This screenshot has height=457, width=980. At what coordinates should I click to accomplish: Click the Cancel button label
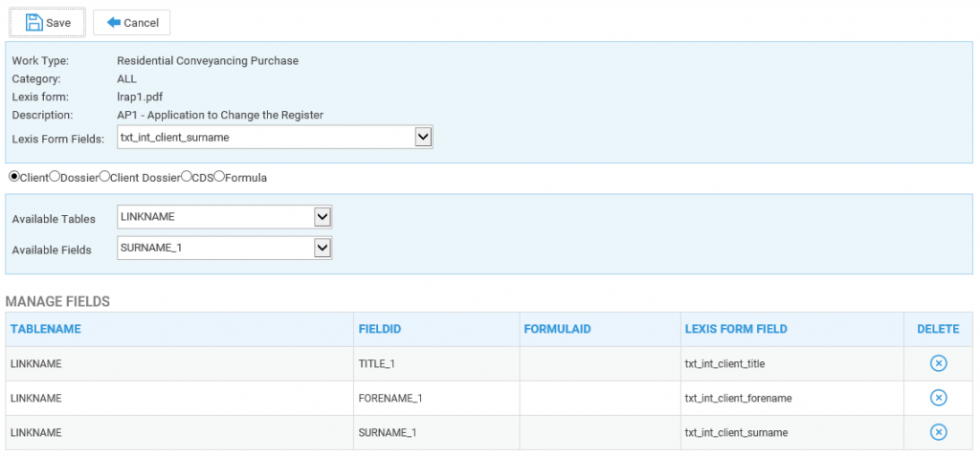(142, 23)
